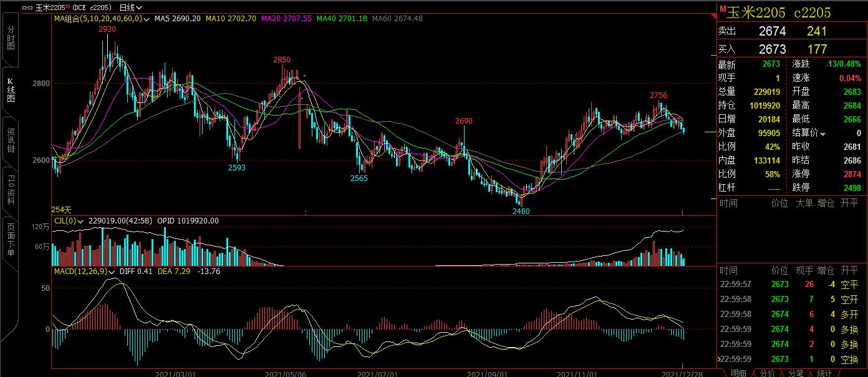Viewport: 868px width, 377px height.
Task: Click the 卖出 price 2674
Action: tap(772, 31)
